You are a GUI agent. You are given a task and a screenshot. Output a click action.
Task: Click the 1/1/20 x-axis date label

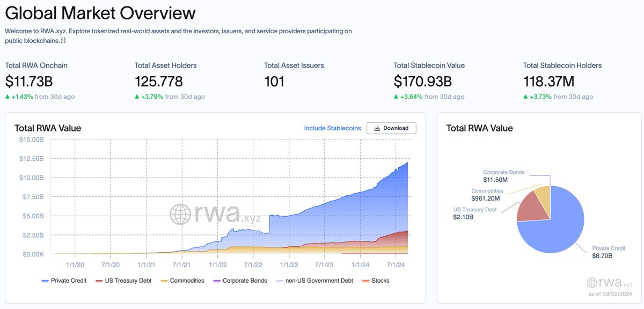tap(75, 264)
